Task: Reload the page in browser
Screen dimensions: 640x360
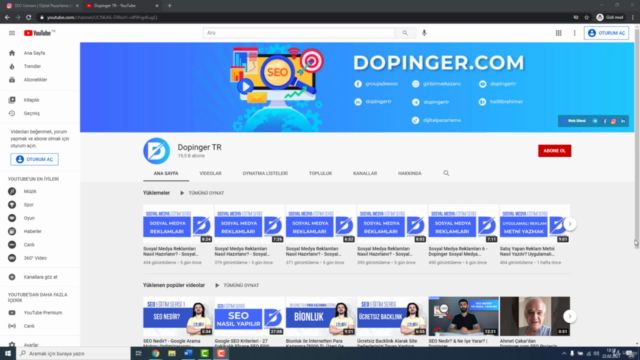Action: pyautogui.click(x=29, y=18)
